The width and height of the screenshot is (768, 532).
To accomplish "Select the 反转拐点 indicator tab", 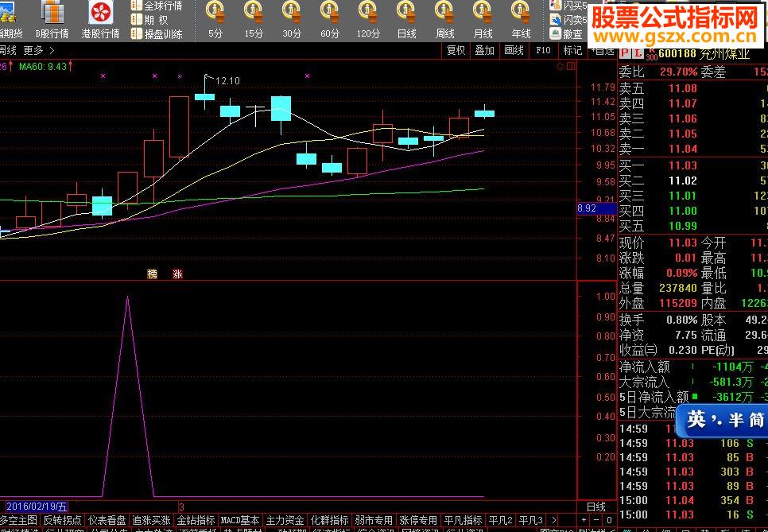I will coord(62,520).
